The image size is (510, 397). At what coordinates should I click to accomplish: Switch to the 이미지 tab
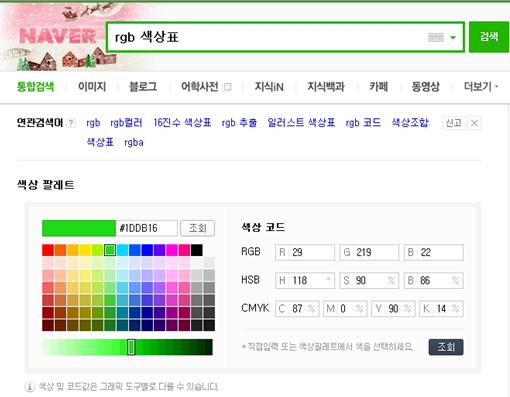pyautogui.click(x=92, y=87)
